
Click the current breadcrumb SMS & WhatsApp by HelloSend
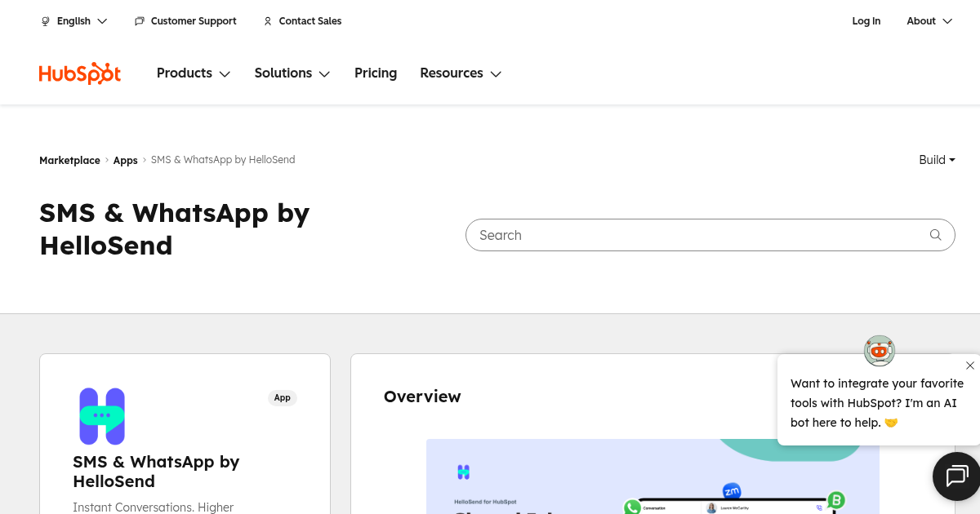coord(223,160)
